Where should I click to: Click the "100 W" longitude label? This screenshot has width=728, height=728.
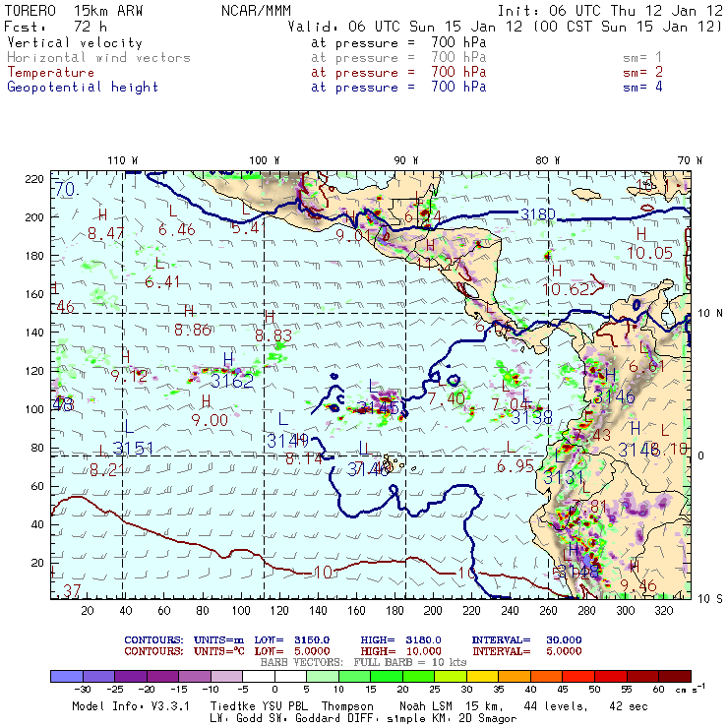click(x=265, y=160)
